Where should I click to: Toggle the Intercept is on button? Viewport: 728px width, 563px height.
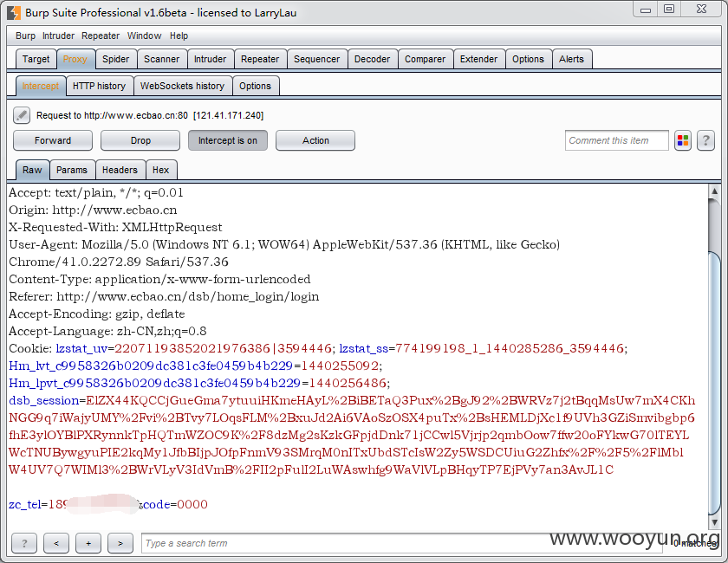click(x=227, y=140)
